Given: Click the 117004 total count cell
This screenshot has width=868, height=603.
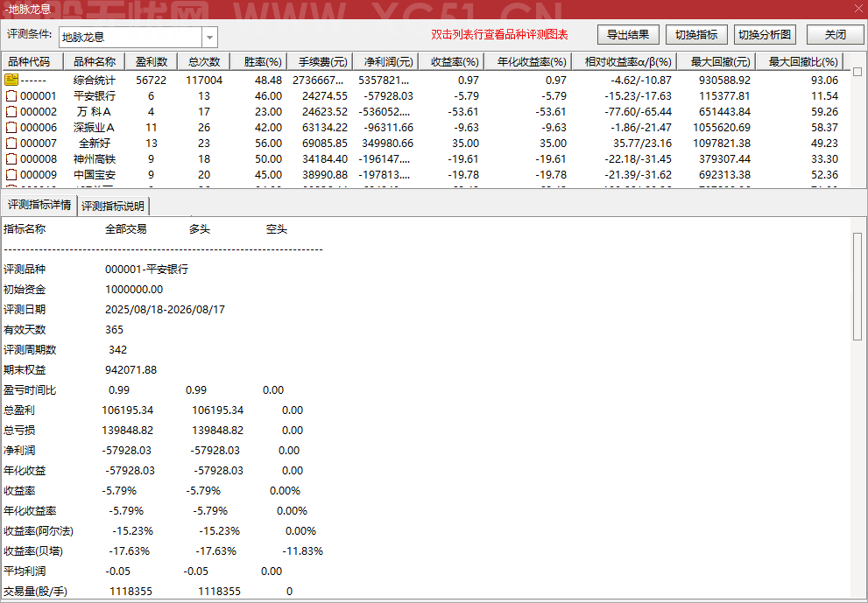Looking at the screenshot, I should point(204,80).
